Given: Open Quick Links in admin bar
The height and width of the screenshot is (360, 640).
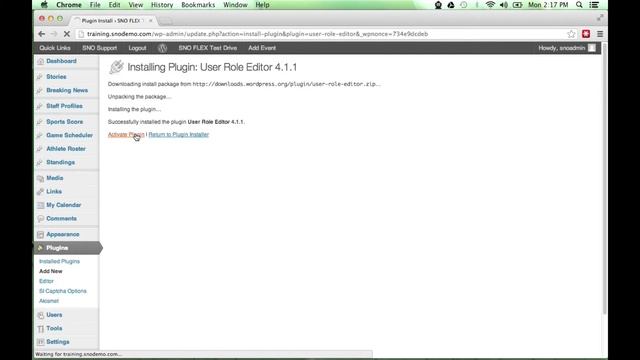Looking at the screenshot, I should point(55,48).
